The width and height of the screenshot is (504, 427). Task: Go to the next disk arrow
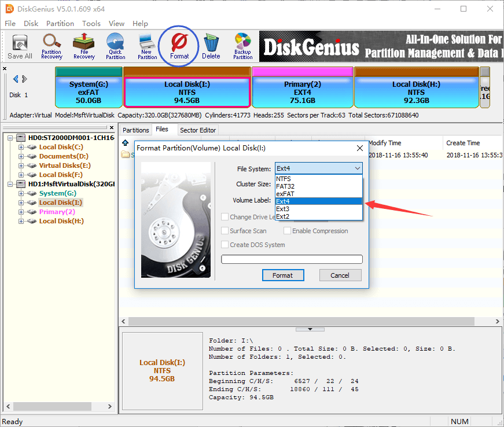point(24,79)
